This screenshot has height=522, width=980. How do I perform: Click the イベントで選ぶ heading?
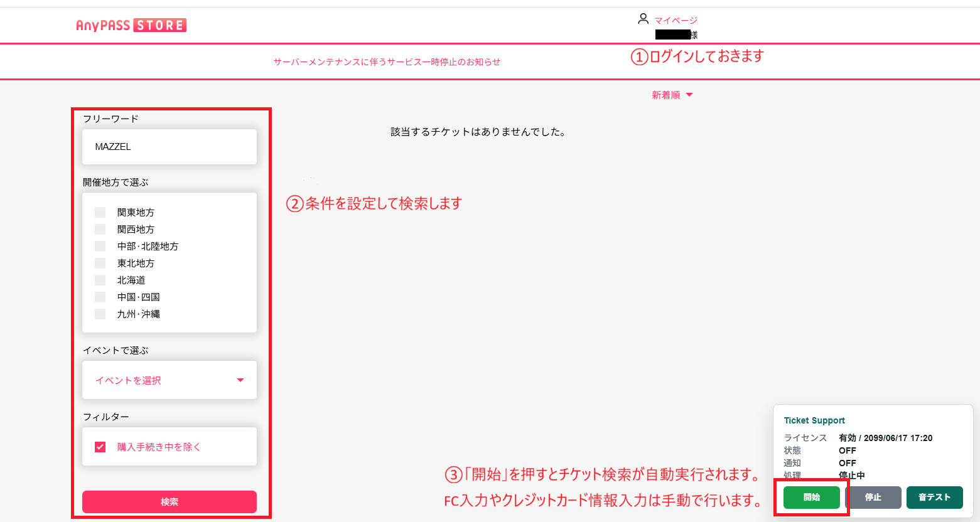click(116, 350)
